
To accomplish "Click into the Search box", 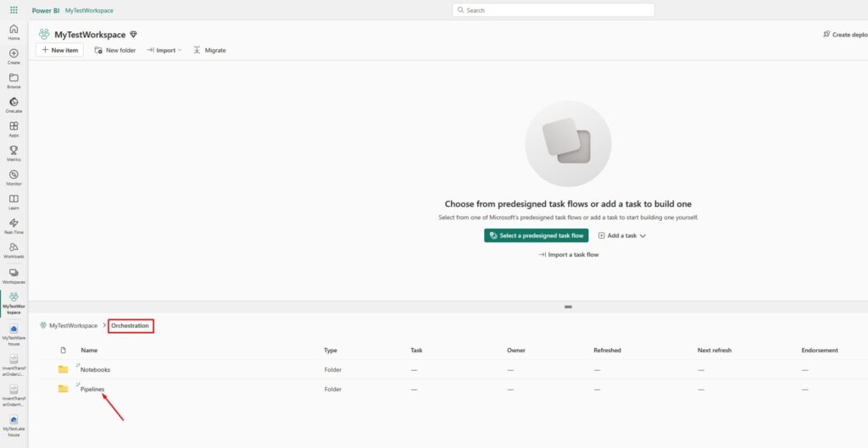I will click(x=554, y=10).
